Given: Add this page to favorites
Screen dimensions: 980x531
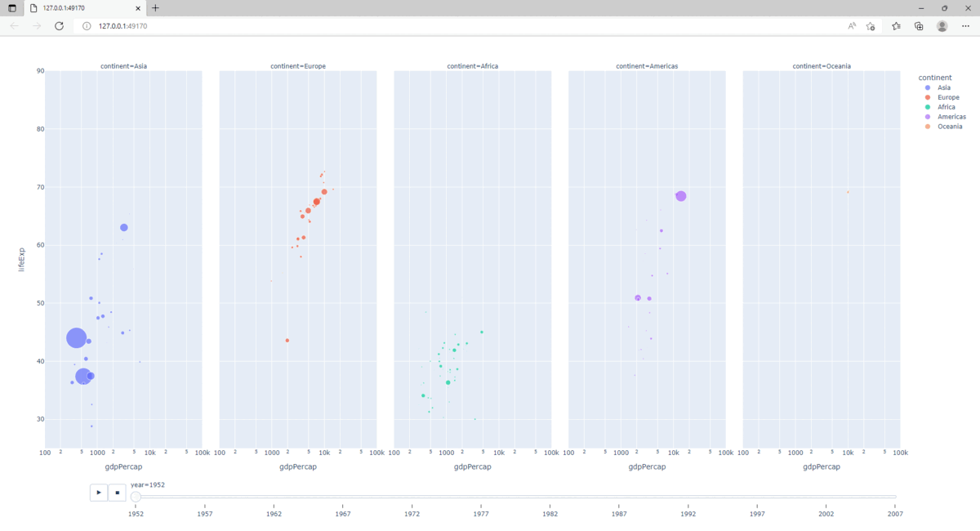Looking at the screenshot, I should (x=871, y=26).
